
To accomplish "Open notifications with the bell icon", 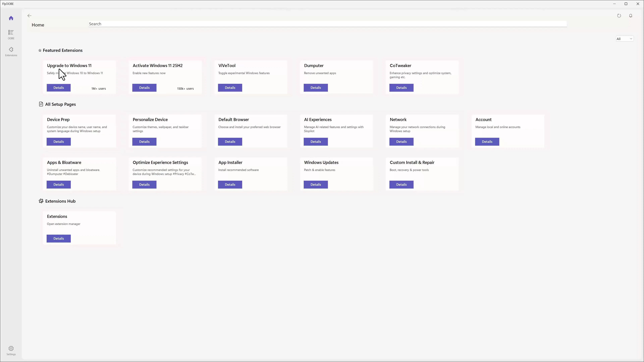I will coord(631,15).
